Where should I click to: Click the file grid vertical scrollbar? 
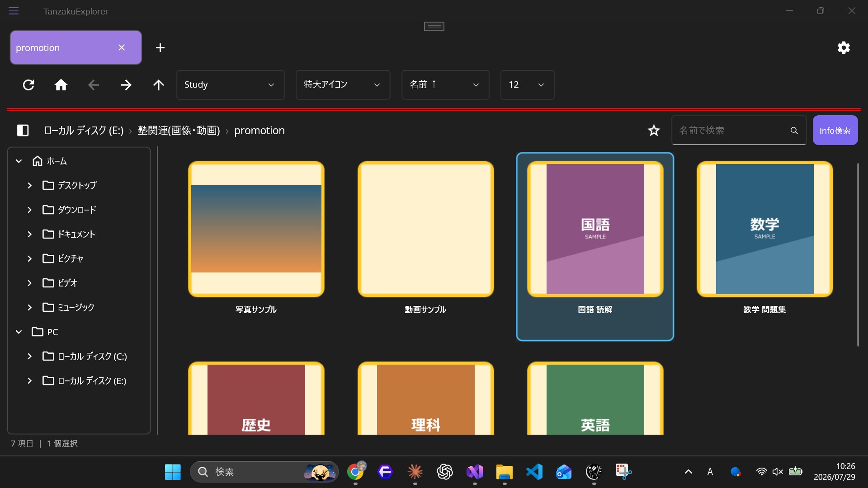coord(858,254)
